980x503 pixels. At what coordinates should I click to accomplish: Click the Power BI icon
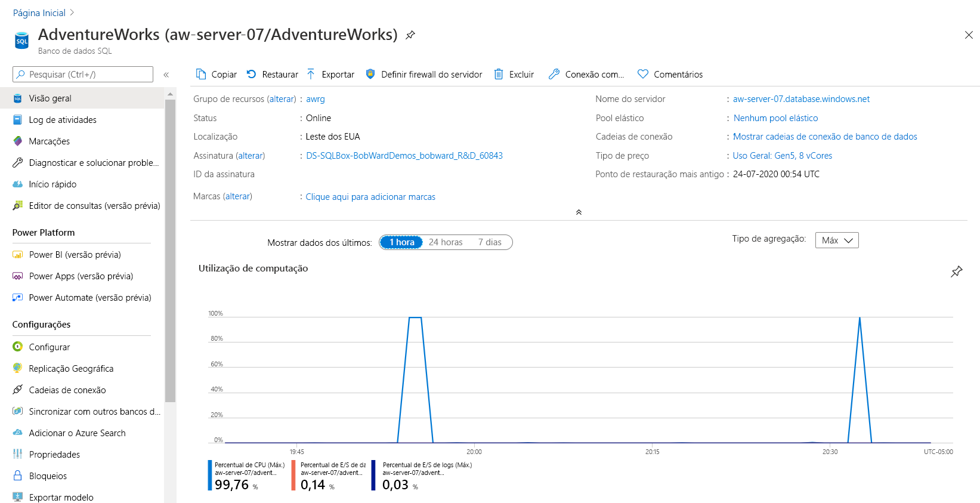[18, 254]
